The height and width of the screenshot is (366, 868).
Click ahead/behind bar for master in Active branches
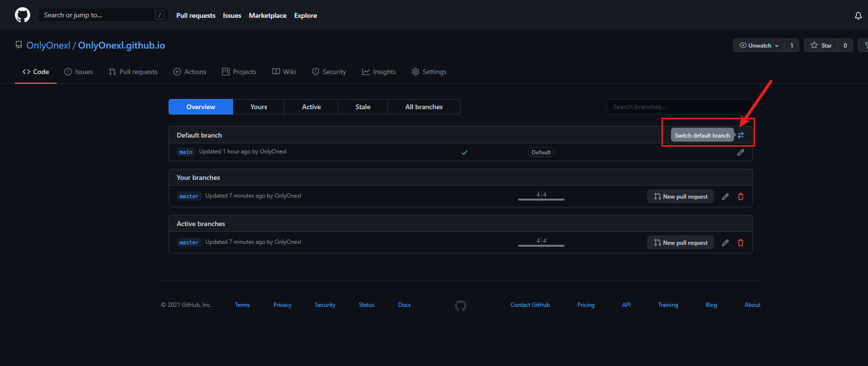[x=541, y=242]
